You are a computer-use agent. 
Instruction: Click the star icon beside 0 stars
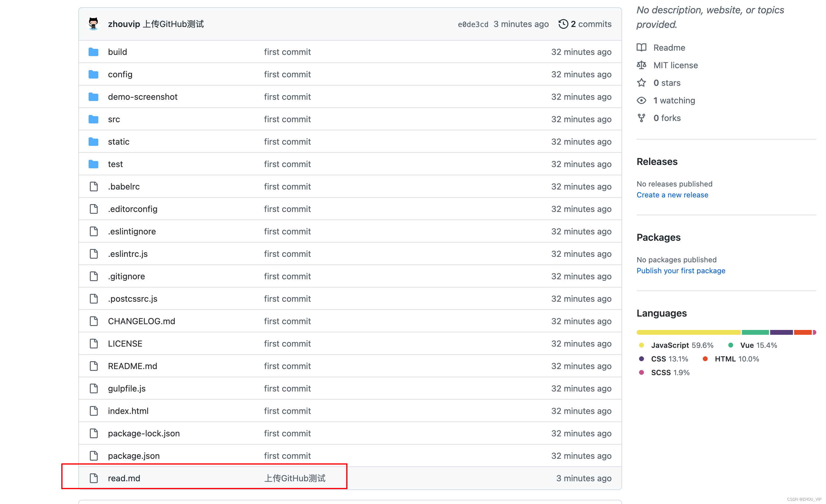click(641, 82)
